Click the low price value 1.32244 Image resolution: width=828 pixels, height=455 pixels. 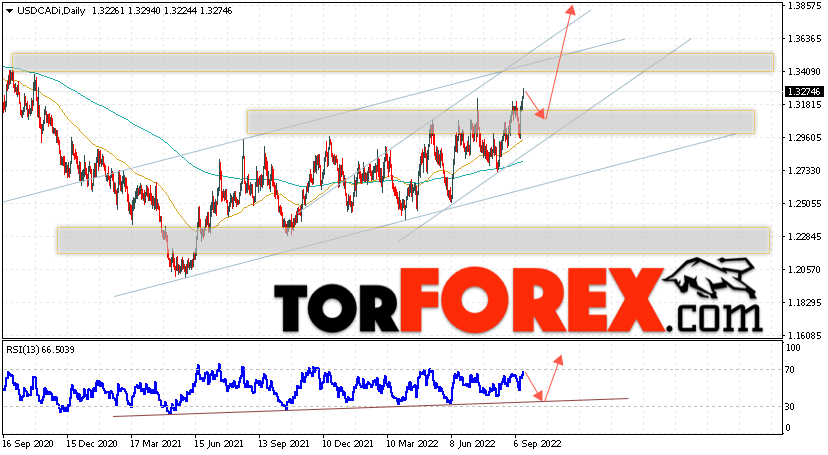click(x=180, y=11)
